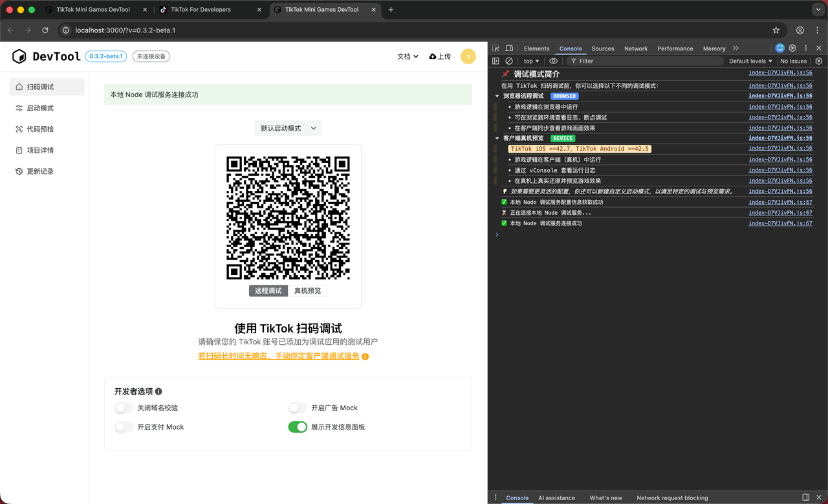
Task: Open the Default levels dropdown
Action: (750, 61)
